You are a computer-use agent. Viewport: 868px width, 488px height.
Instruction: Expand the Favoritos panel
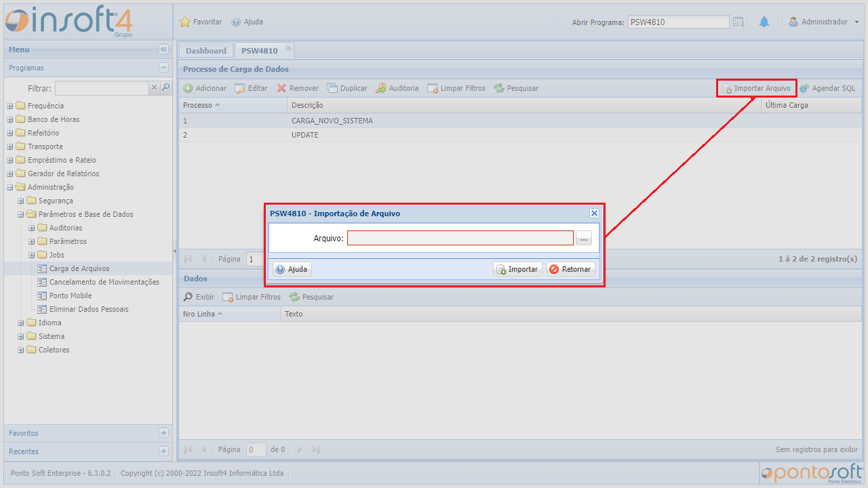coord(163,432)
